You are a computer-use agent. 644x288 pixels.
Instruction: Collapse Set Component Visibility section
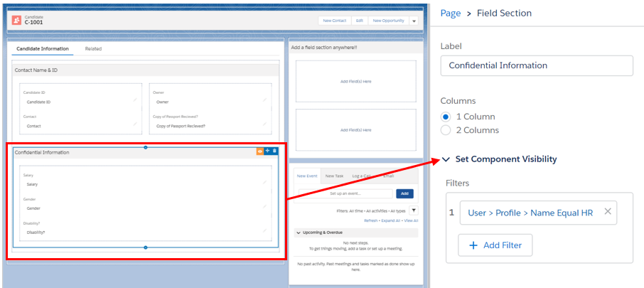point(446,159)
